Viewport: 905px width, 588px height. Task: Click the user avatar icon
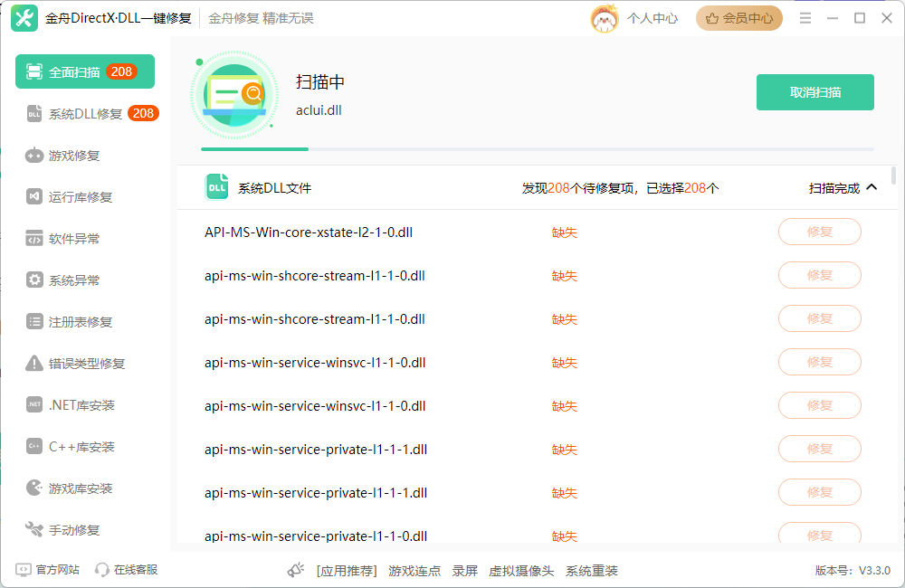point(605,18)
